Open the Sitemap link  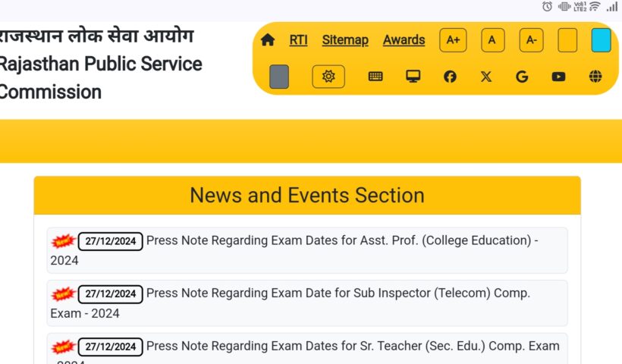click(345, 40)
